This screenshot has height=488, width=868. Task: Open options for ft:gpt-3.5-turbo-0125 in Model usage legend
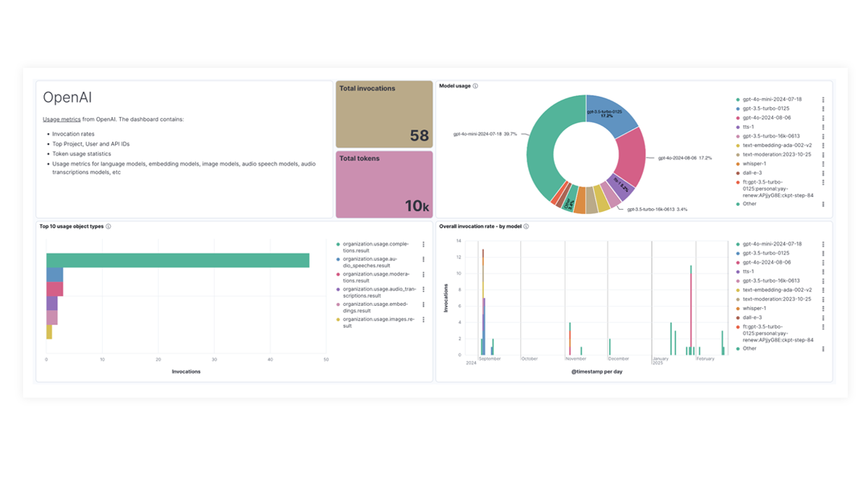tap(823, 182)
